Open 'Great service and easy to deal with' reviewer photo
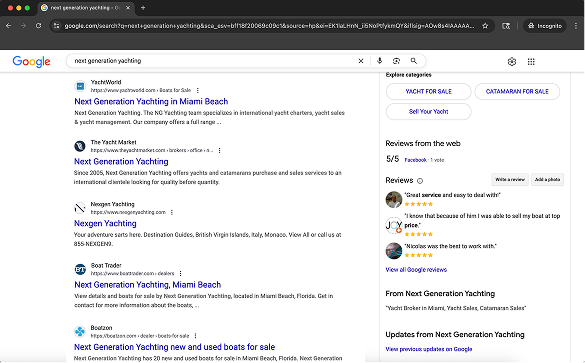 click(x=394, y=199)
